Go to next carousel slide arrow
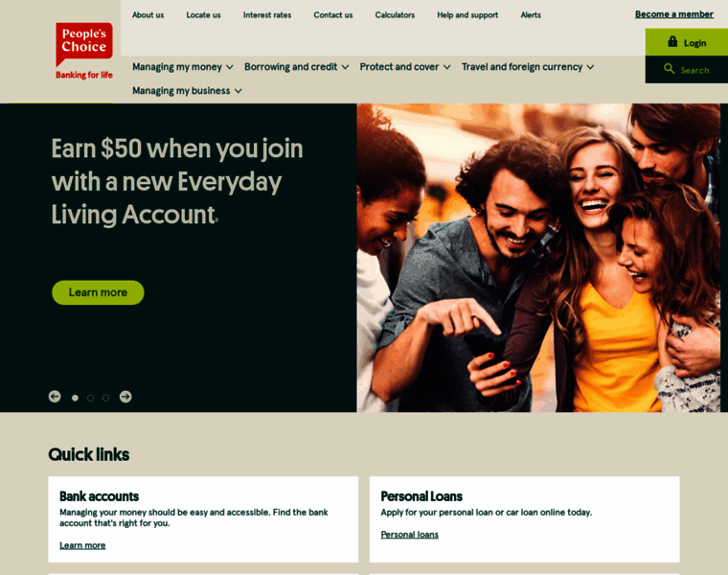The width and height of the screenshot is (728, 575). pos(125,397)
